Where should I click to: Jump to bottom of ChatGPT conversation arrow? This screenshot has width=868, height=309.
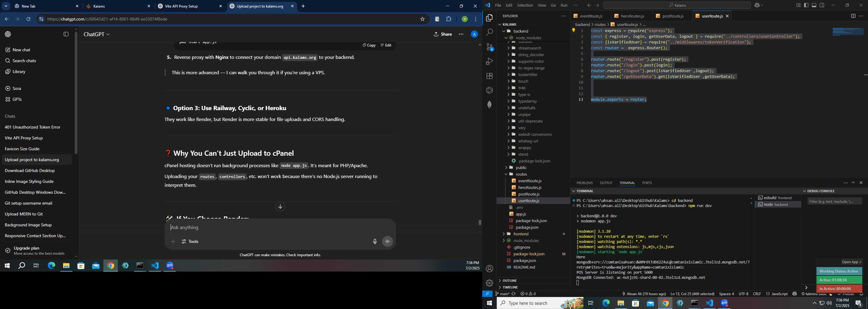coord(280,206)
